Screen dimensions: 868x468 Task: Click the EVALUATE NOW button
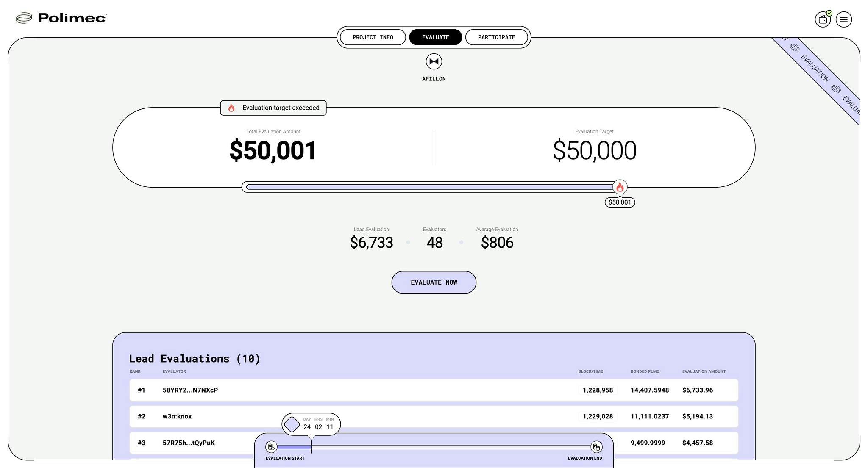[x=434, y=282]
